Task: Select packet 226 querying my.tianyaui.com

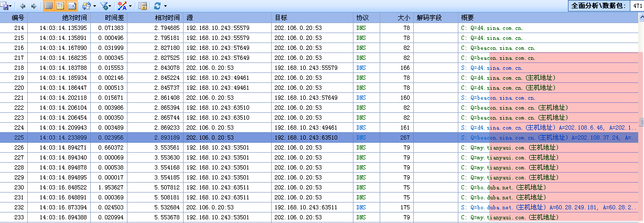Action: point(319,147)
